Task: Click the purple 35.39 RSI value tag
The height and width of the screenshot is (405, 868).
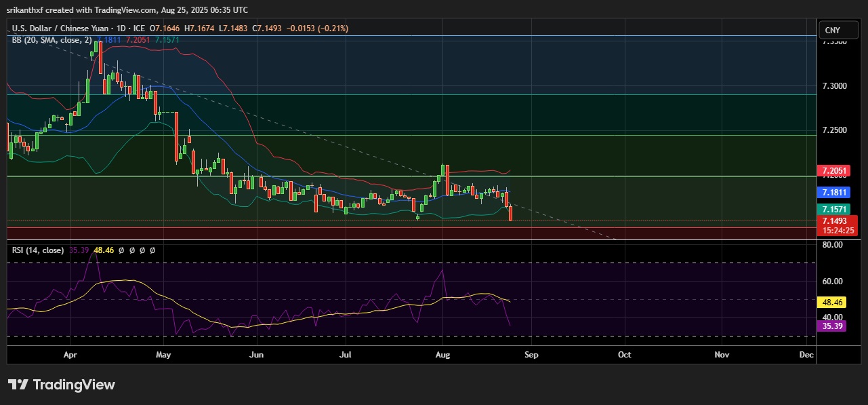Action: 833,326
